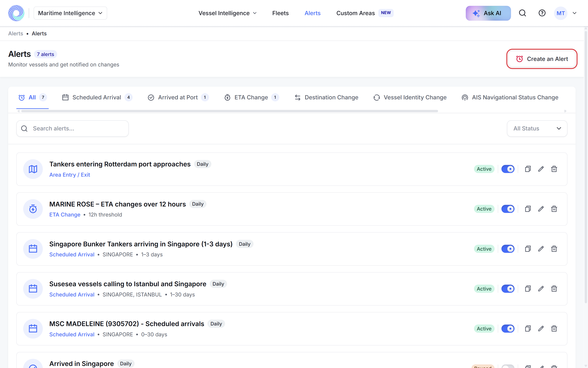Delete the MARINE ROSE ETA alert
The image size is (588, 368).
(554, 209)
